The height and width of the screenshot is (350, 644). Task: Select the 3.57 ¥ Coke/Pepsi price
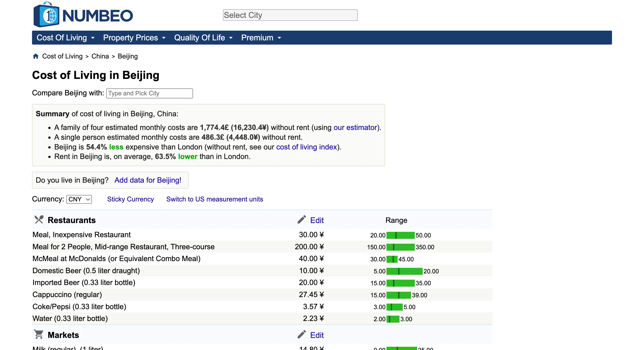coord(313,306)
